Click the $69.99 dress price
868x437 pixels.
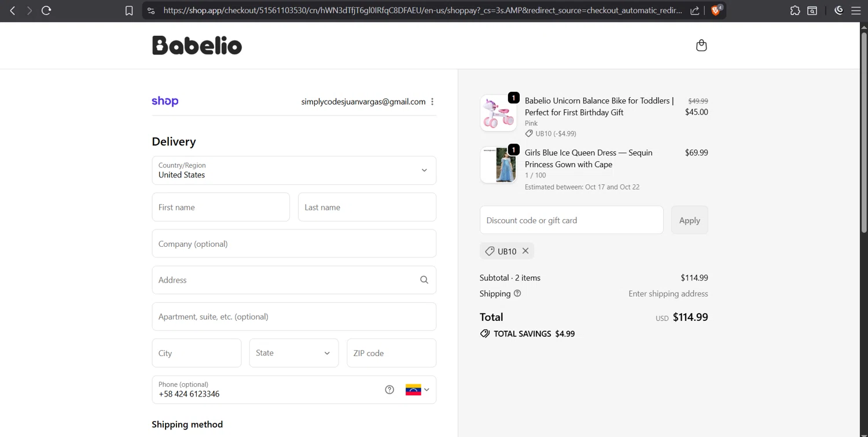[x=696, y=153]
